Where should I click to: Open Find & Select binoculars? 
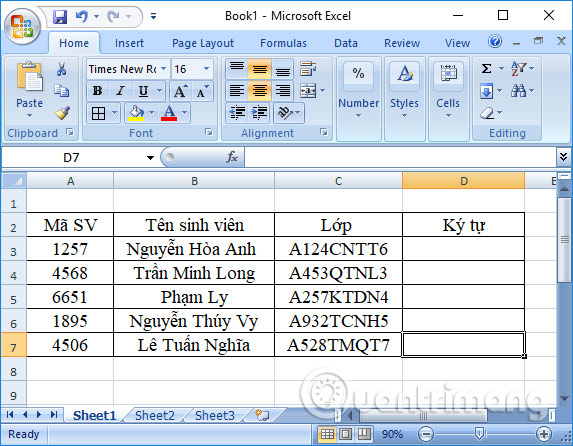point(518,90)
